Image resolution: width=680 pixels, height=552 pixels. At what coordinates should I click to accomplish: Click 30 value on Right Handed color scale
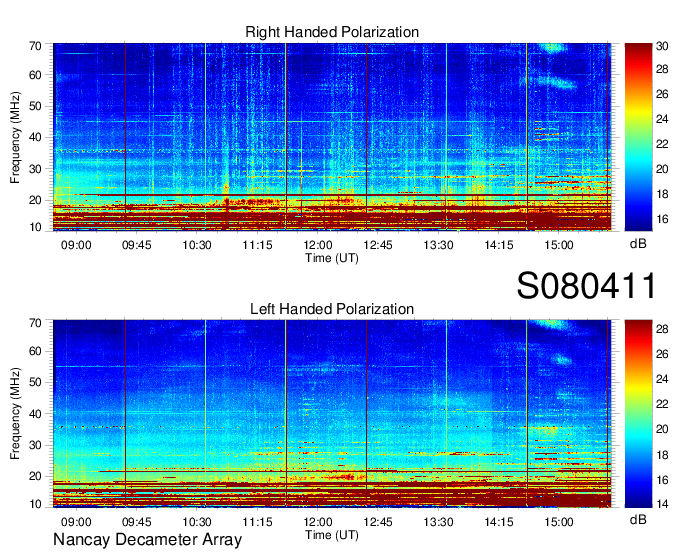tap(662, 46)
